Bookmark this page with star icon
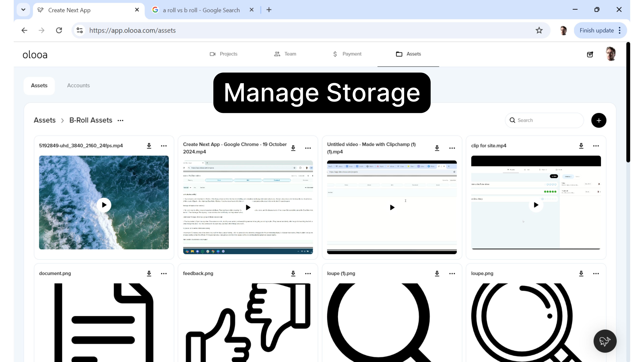 click(x=539, y=31)
